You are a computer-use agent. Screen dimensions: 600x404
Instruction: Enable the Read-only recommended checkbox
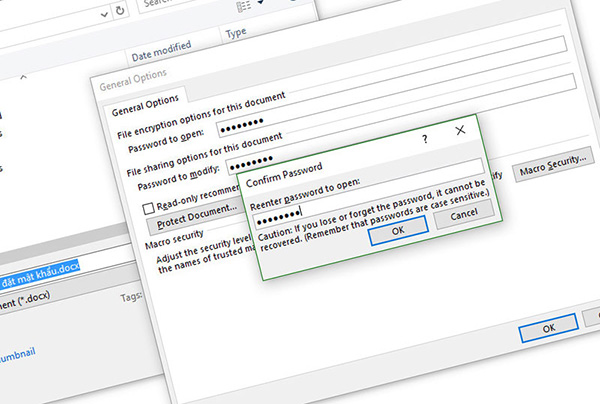[x=148, y=208]
